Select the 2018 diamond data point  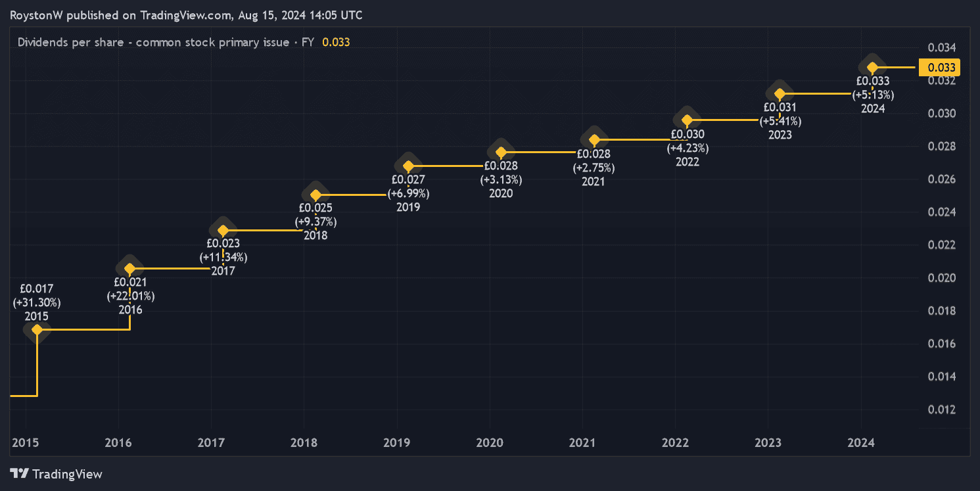[x=315, y=195]
